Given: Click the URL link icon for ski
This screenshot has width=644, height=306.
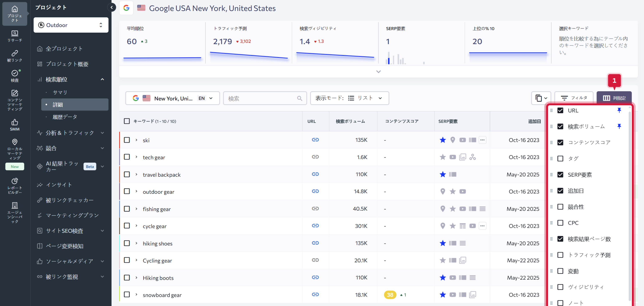Looking at the screenshot, I should click(x=315, y=140).
